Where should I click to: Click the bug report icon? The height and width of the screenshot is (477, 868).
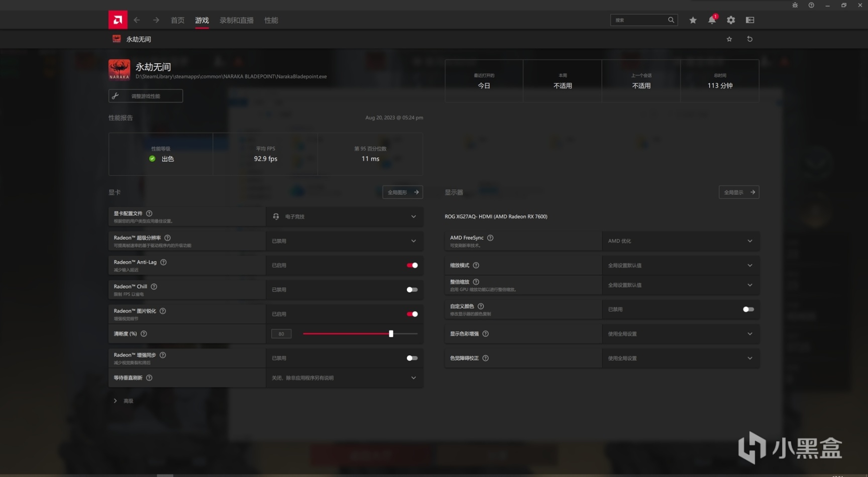(795, 5)
